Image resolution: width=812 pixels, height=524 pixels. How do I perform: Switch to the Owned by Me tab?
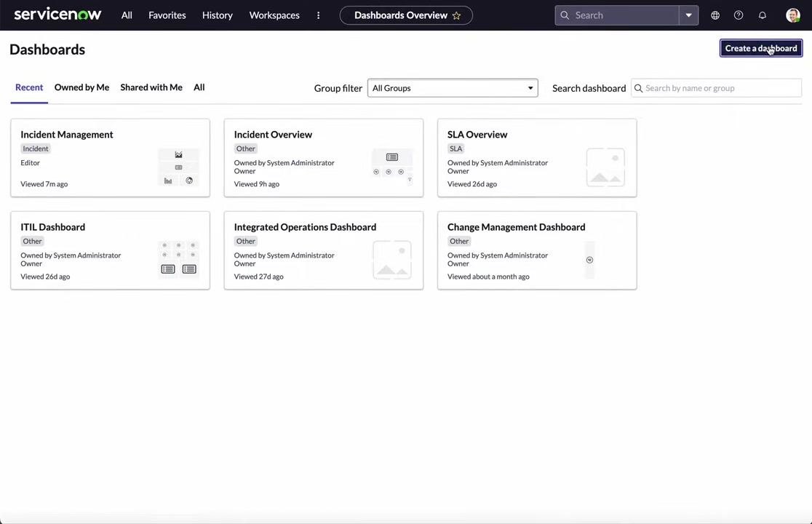81,87
